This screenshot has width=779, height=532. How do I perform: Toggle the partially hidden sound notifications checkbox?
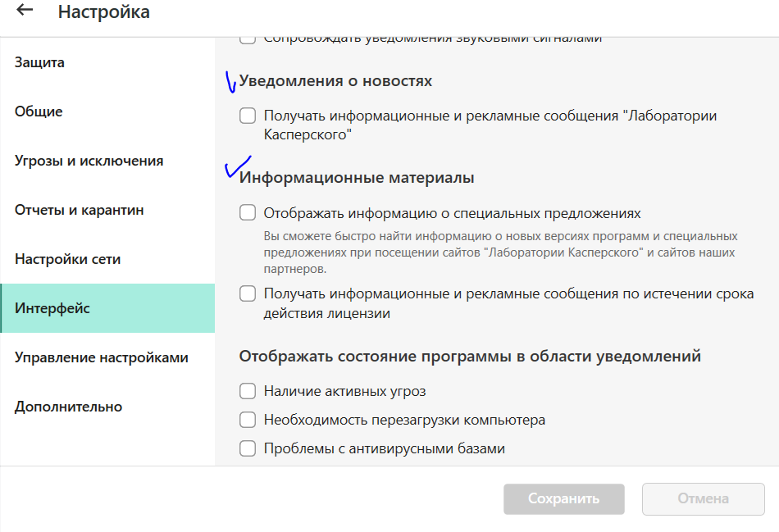(247, 39)
